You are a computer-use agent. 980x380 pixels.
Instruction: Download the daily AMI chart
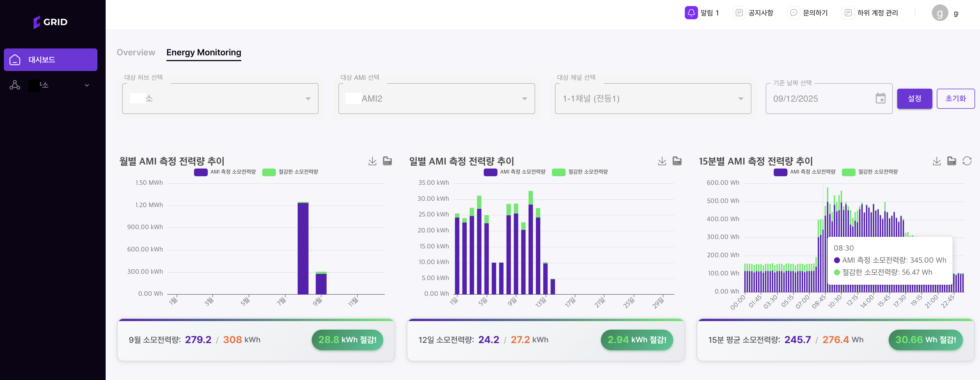click(x=662, y=161)
